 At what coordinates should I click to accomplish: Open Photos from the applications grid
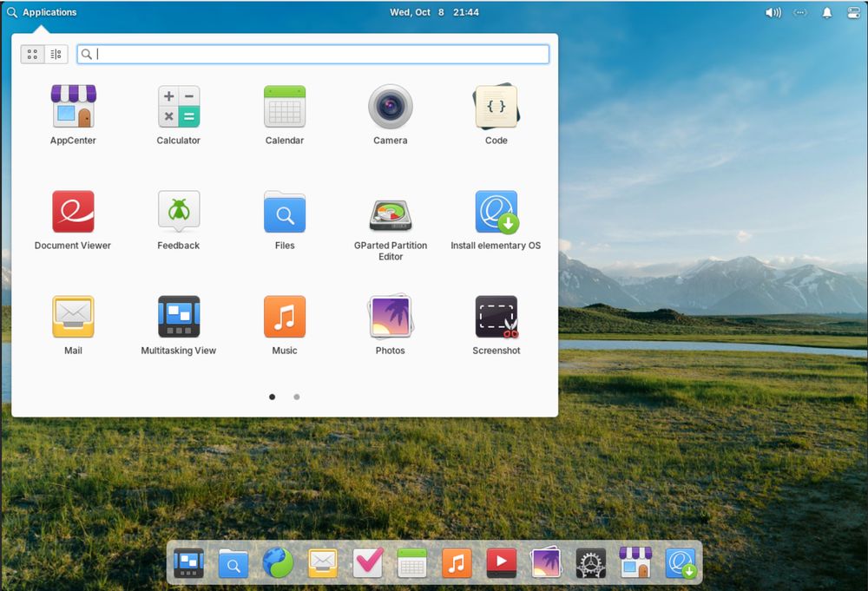pos(391,325)
